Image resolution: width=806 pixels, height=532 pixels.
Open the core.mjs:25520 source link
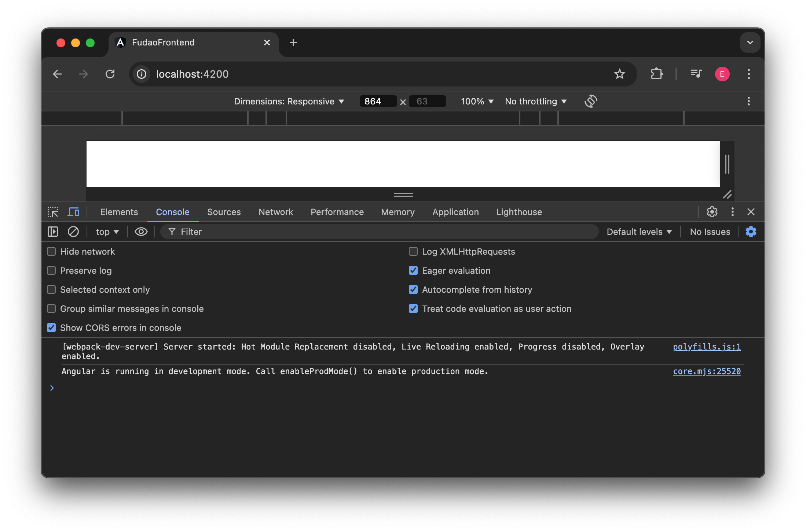click(x=707, y=371)
